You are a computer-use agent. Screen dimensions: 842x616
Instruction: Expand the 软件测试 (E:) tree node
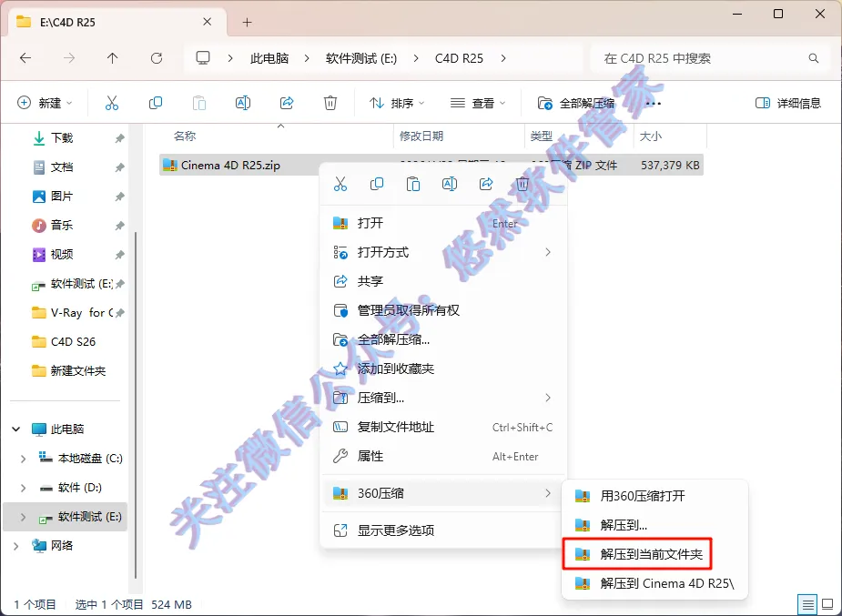click(x=23, y=517)
